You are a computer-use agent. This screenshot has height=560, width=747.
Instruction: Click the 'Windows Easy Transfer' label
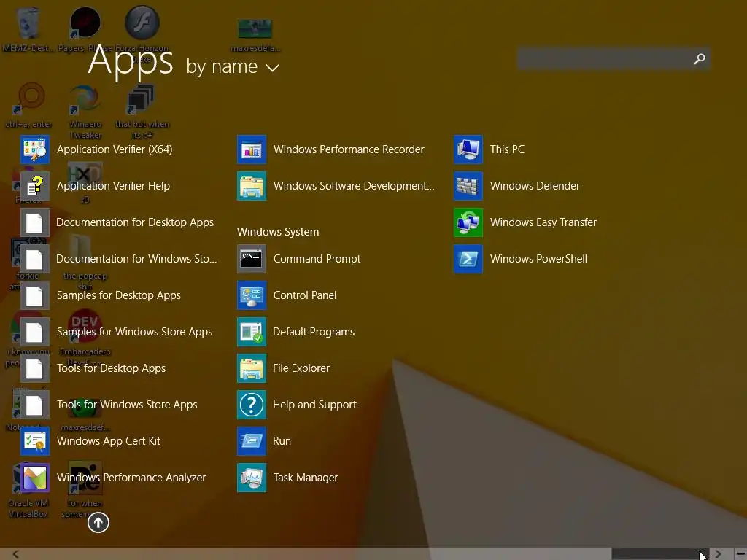(x=543, y=222)
